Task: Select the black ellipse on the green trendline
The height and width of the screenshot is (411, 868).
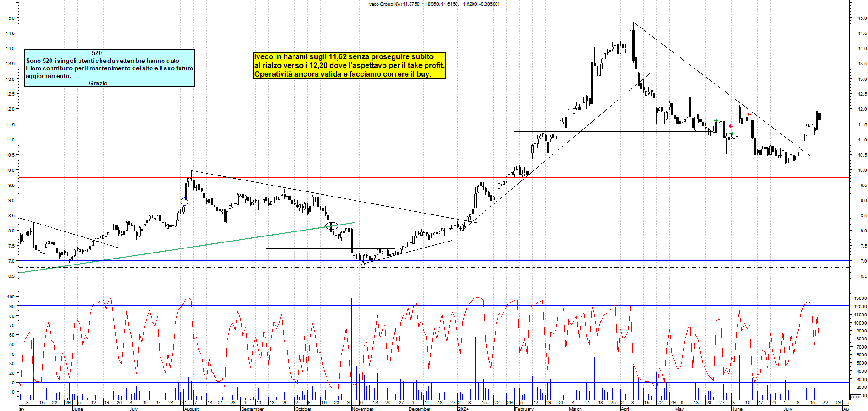Action: (332, 226)
